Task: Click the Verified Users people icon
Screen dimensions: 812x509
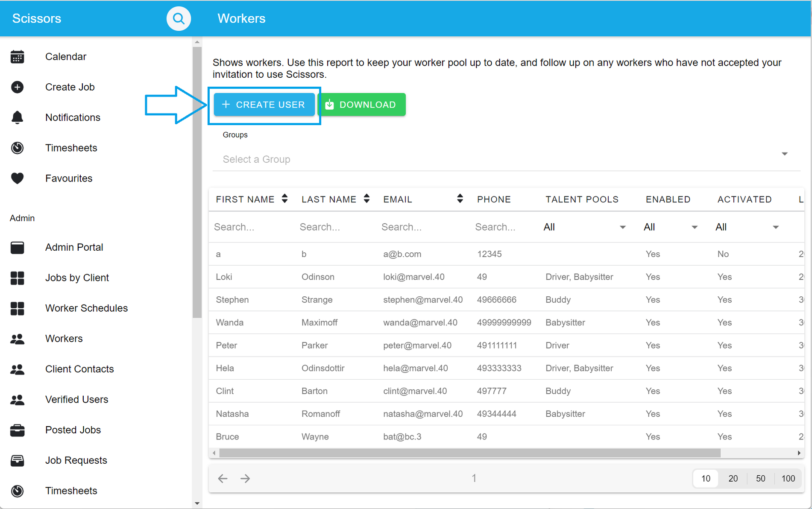Action: pyautogui.click(x=18, y=400)
